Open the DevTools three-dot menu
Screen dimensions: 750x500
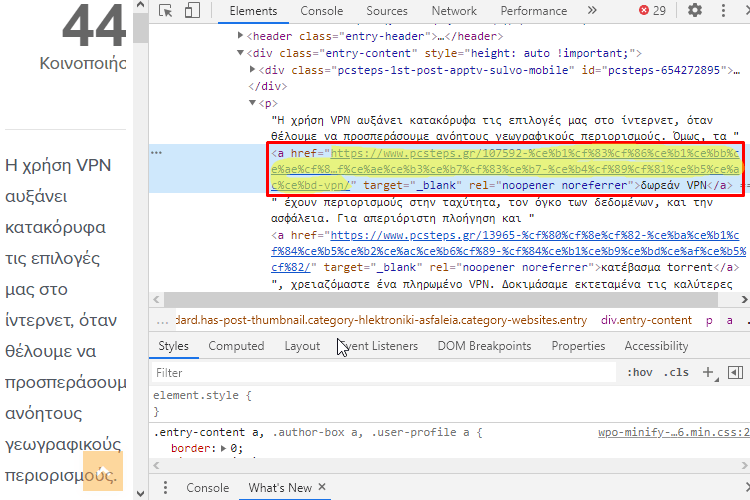723,11
